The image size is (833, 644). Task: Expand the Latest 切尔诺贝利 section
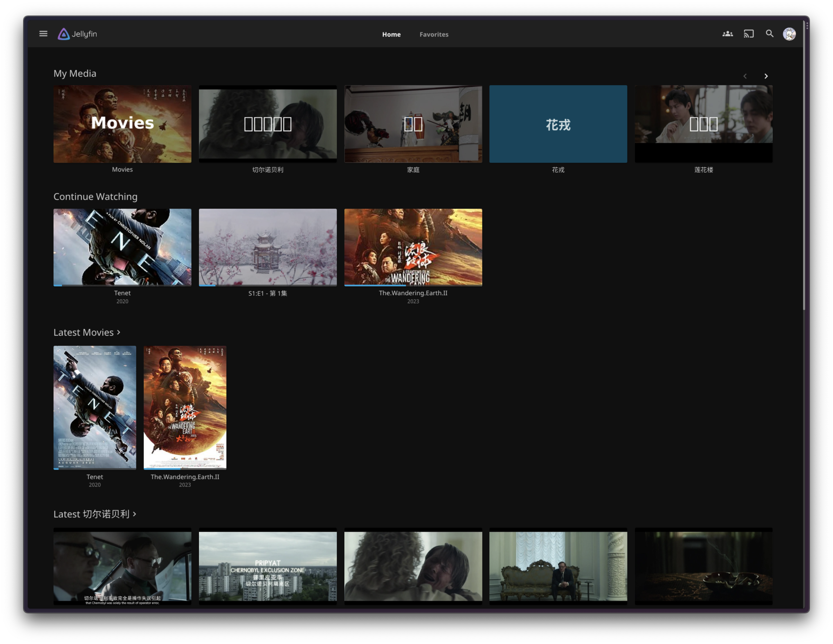tap(95, 514)
